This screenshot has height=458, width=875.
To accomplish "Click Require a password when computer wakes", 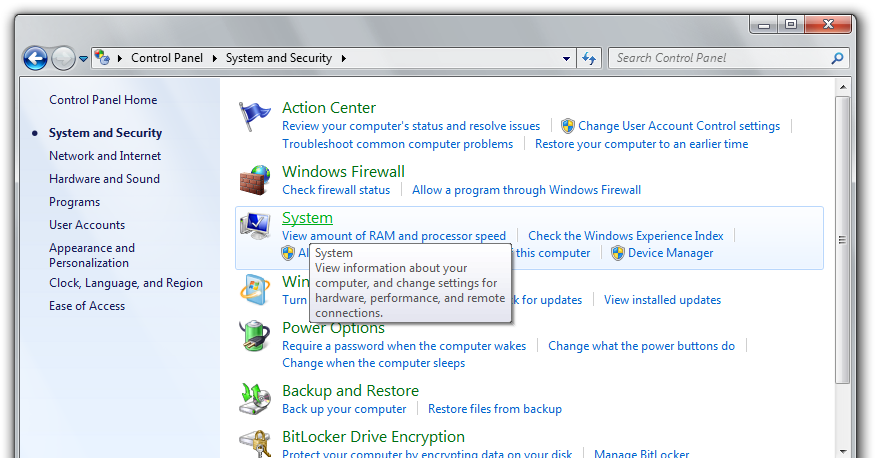I will point(404,346).
